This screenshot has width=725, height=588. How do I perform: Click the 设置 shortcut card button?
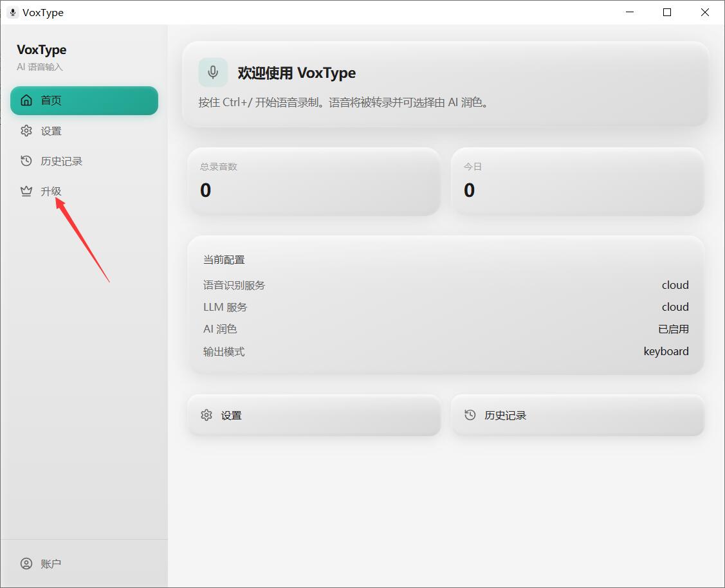pyautogui.click(x=315, y=415)
